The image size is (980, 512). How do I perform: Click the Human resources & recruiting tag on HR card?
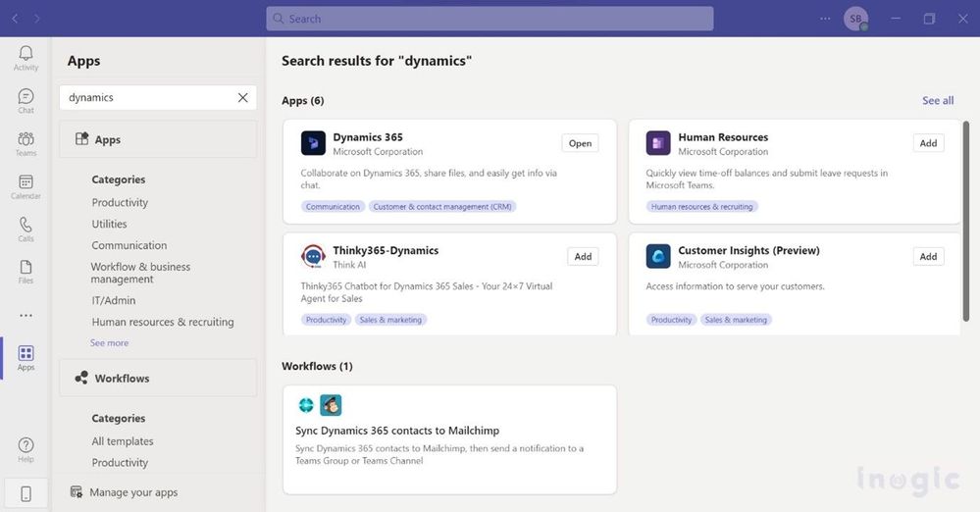(701, 206)
